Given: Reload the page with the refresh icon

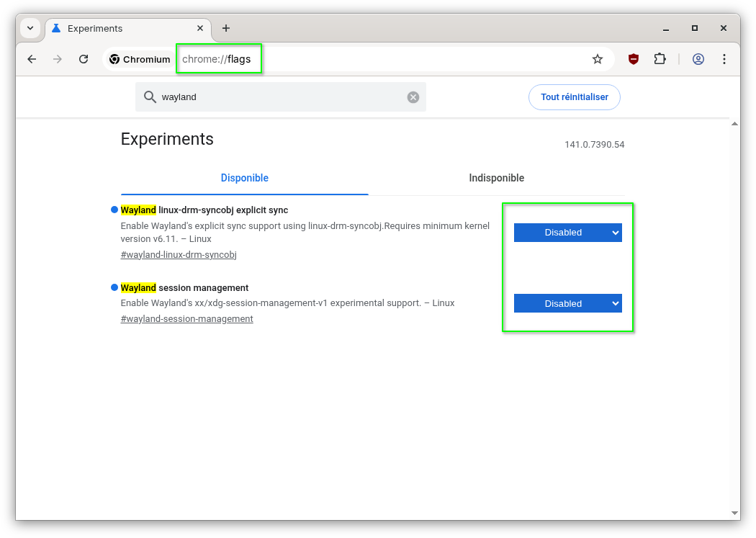Looking at the screenshot, I should pyautogui.click(x=84, y=59).
